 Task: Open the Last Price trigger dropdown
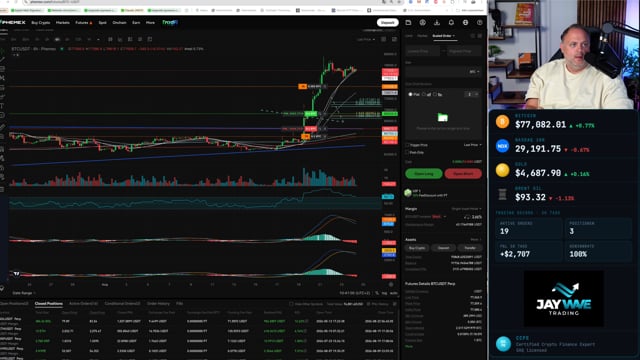coord(473,145)
